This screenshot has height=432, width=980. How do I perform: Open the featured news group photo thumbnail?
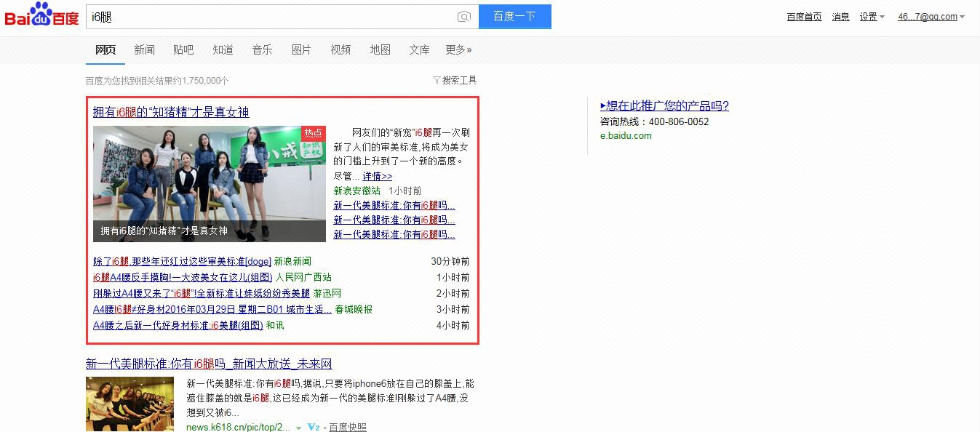[209, 183]
